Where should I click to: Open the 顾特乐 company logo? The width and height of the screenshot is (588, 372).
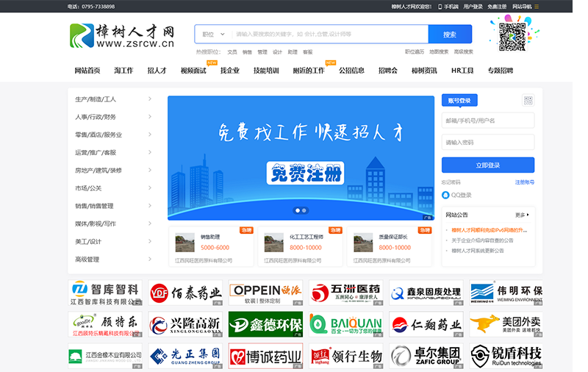[x=105, y=324]
